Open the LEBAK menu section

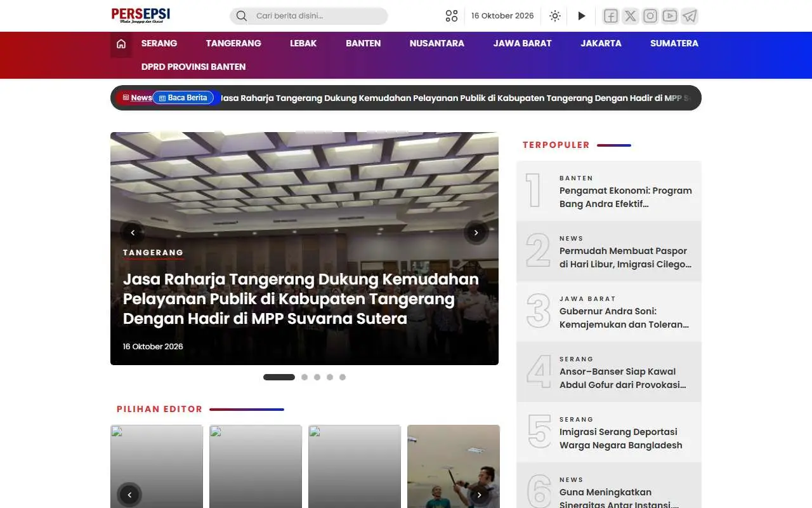tap(303, 43)
